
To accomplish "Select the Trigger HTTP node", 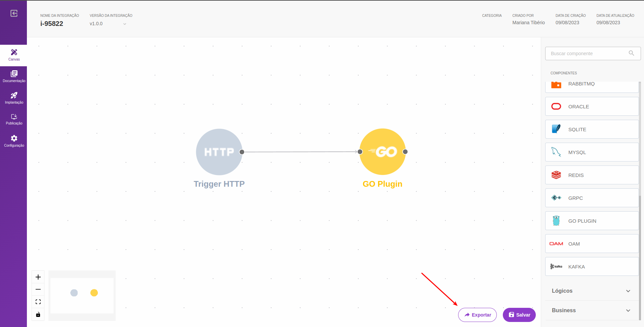I will [x=219, y=152].
